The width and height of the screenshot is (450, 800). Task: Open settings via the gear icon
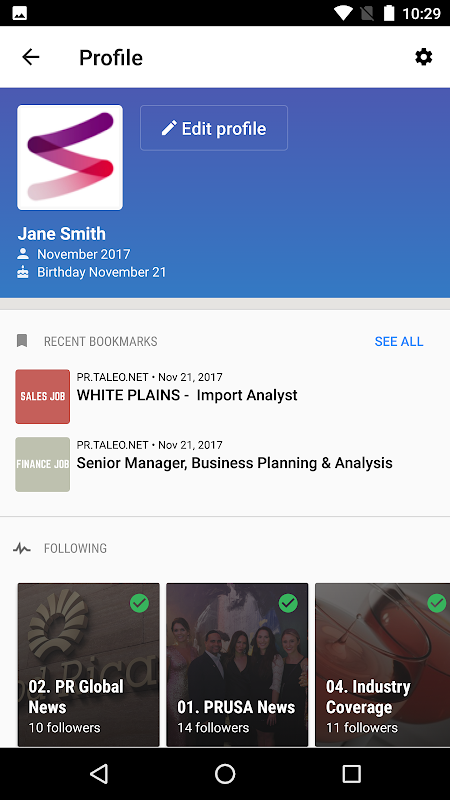point(423,57)
